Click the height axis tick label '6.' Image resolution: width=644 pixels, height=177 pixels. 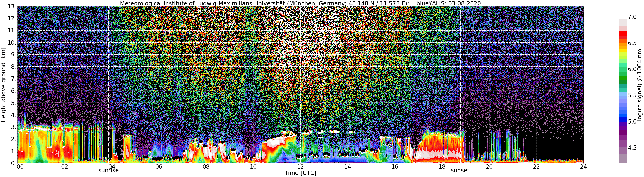[13, 91]
